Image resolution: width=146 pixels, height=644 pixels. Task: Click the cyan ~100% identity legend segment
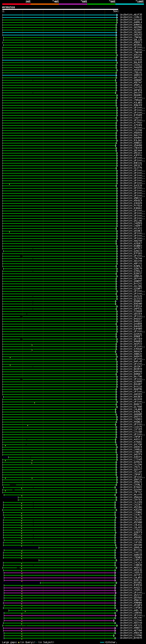point(130,4)
